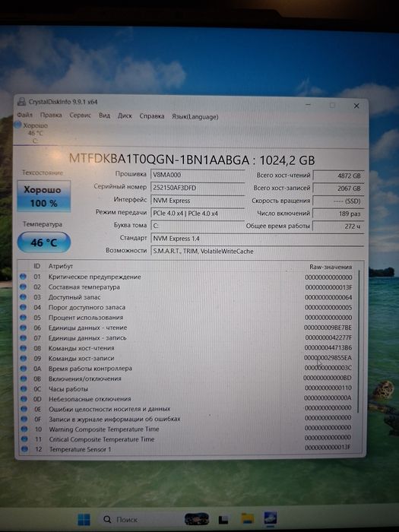Open the Windows Start button

[84, 519]
